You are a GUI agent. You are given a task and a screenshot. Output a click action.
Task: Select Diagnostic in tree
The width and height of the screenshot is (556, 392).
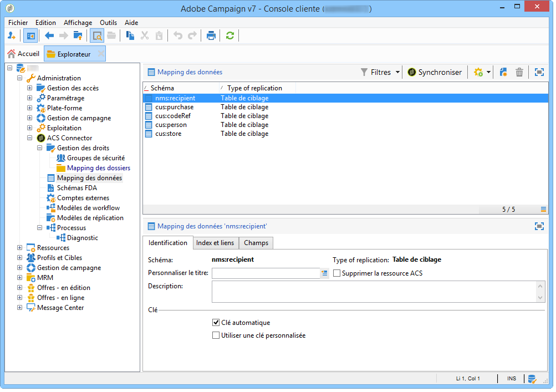(82, 238)
